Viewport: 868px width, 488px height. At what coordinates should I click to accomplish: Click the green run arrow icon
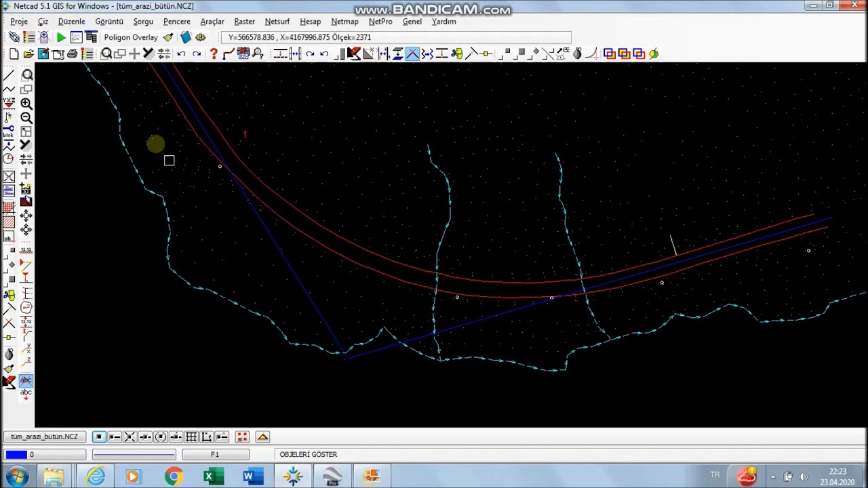pos(61,37)
